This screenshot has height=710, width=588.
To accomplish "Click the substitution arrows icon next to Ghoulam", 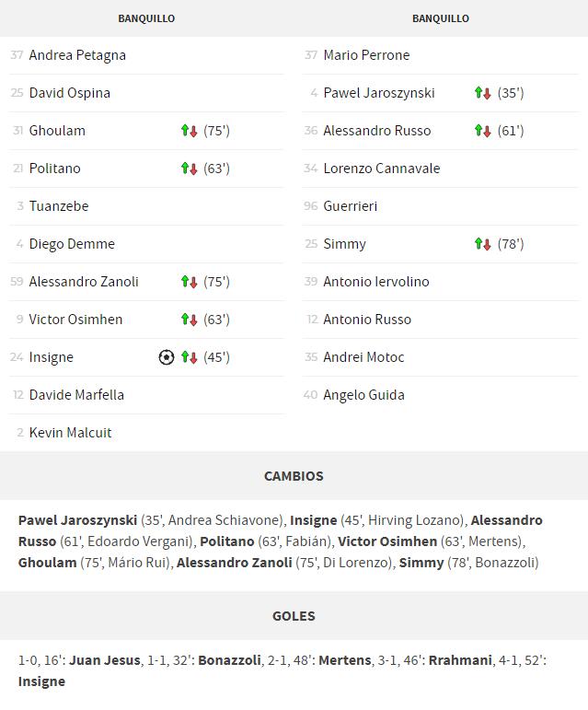I will [x=189, y=131].
